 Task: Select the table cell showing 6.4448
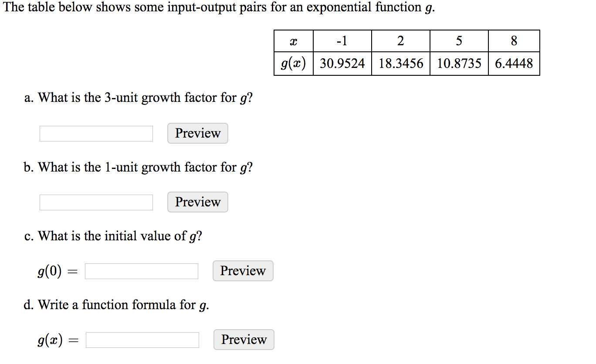pyautogui.click(x=514, y=64)
